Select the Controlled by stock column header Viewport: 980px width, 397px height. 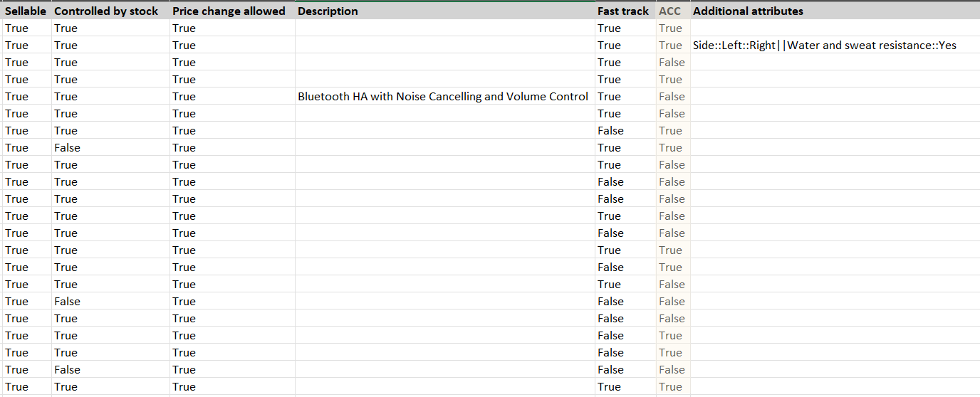tap(110, 11)
